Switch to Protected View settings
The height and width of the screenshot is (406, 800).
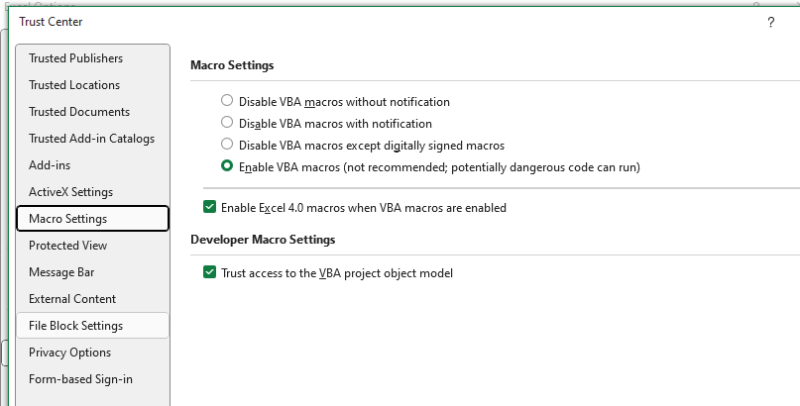(x=68, y=246)
